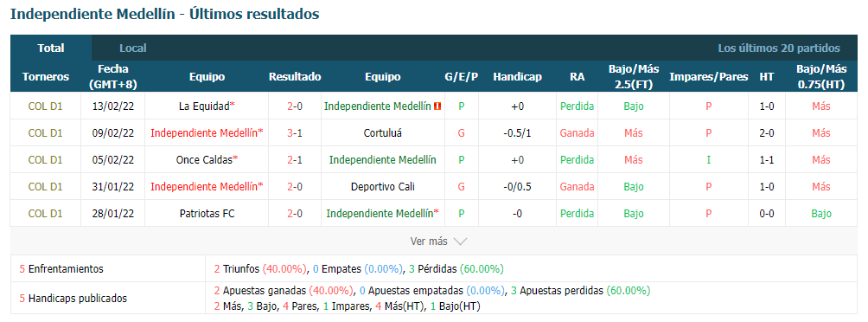This screenshot has height=322, width=868.
Task: Click the Bajo/Más 2.5(FT) column header
Action: click(x=634, y=77)
